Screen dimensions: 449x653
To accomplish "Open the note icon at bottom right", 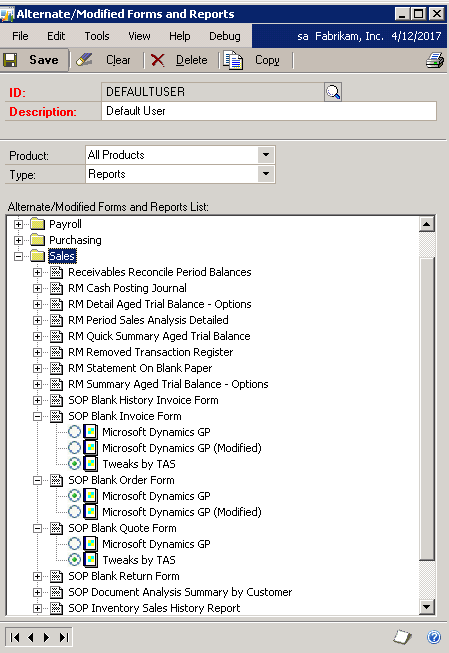I will point(402,637).
